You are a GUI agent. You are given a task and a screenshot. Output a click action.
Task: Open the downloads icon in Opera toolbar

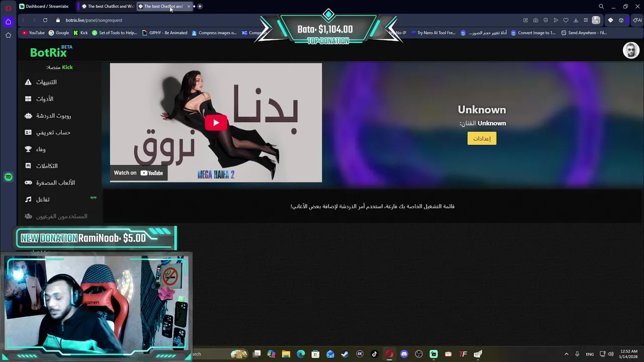[576, 20]
